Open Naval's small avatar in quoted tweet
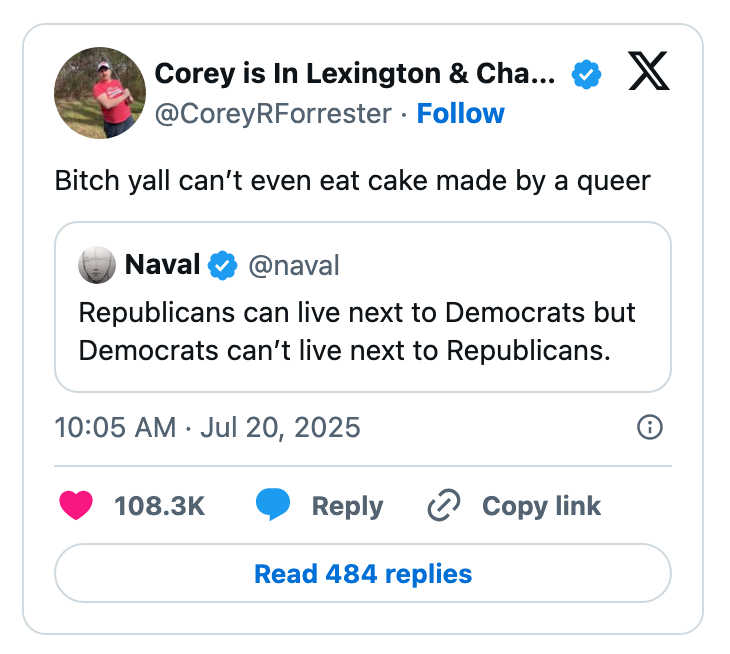The height and width of the screenshot is (654, 730). point(97,265)
